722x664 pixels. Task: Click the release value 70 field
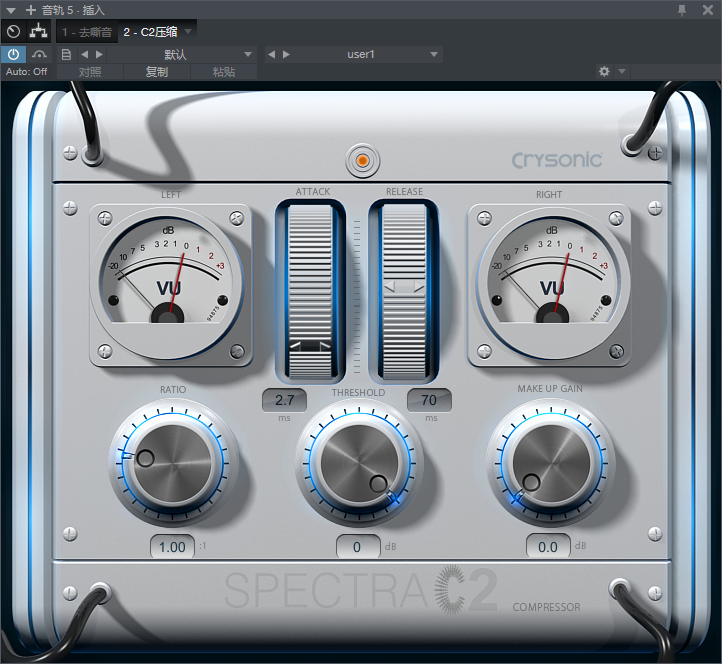coord(429,400)
